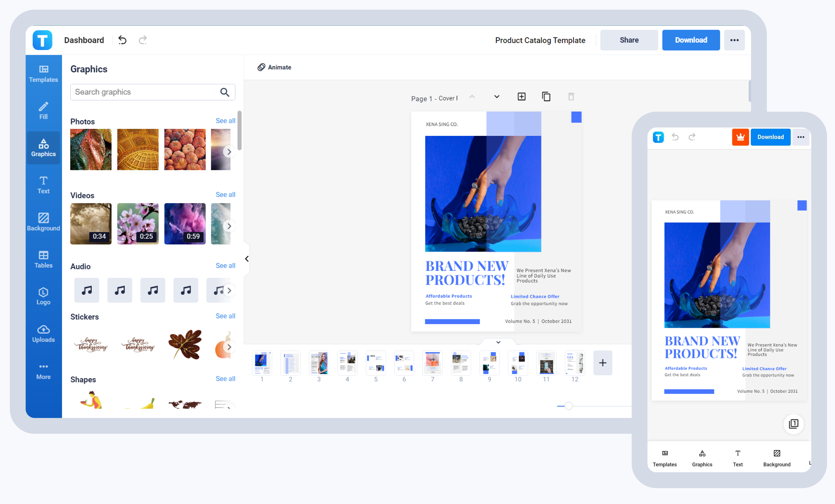Collapse the Graphics panel with the chevron

pos(246,259)
